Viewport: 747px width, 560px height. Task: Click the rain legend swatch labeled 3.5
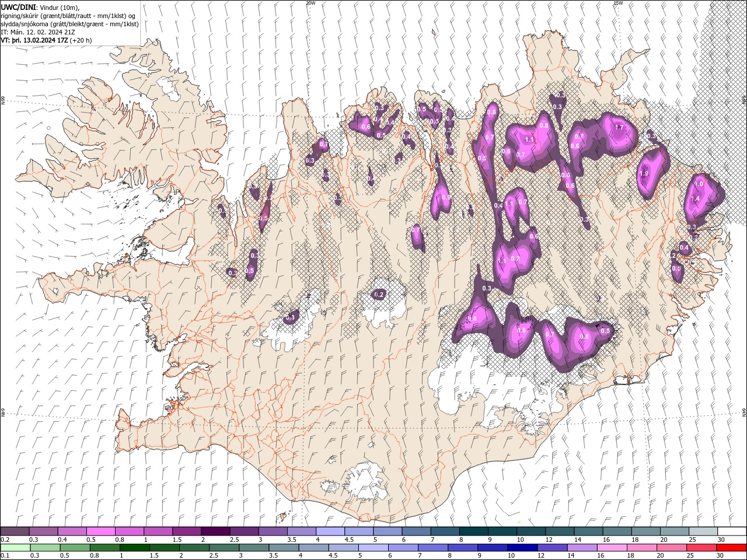284,548
